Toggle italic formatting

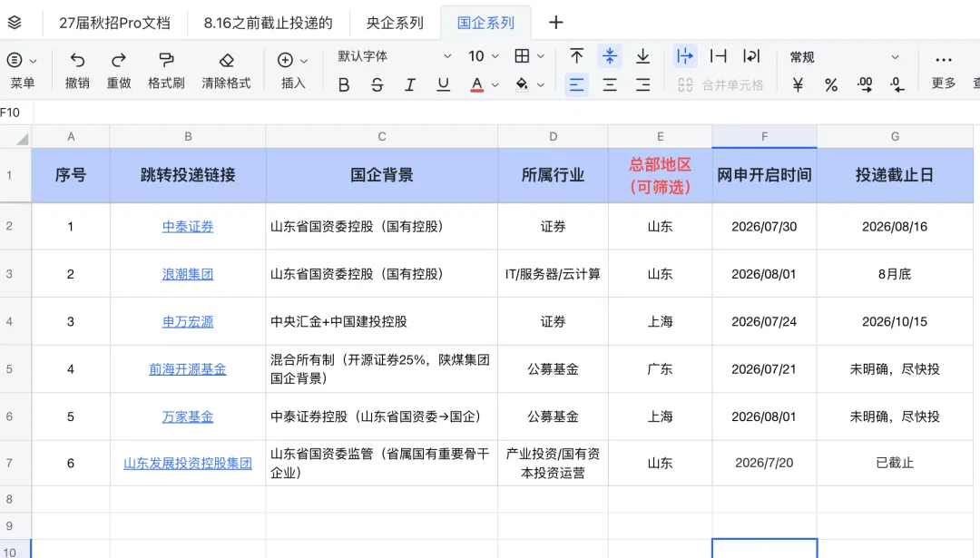pos(410,85)
